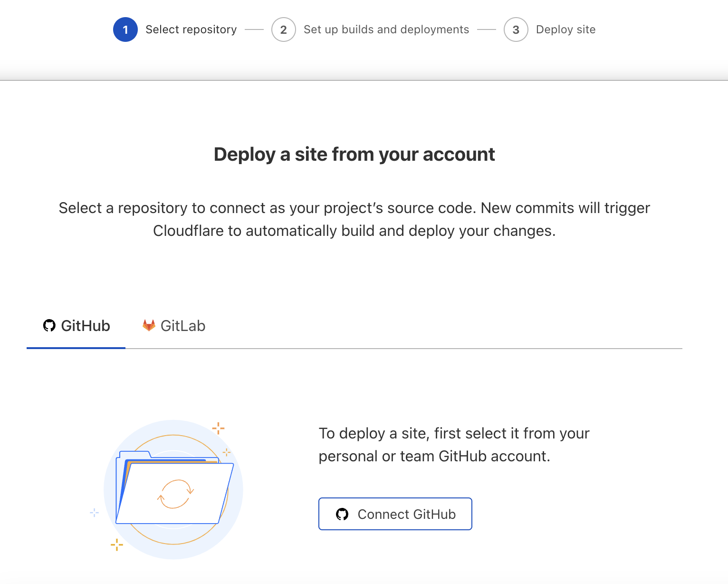Viewport: 728px width, 584px height.
Task: Click the GitLab fox logo icon
Action: pyautogui.click(x=149, y=326)
